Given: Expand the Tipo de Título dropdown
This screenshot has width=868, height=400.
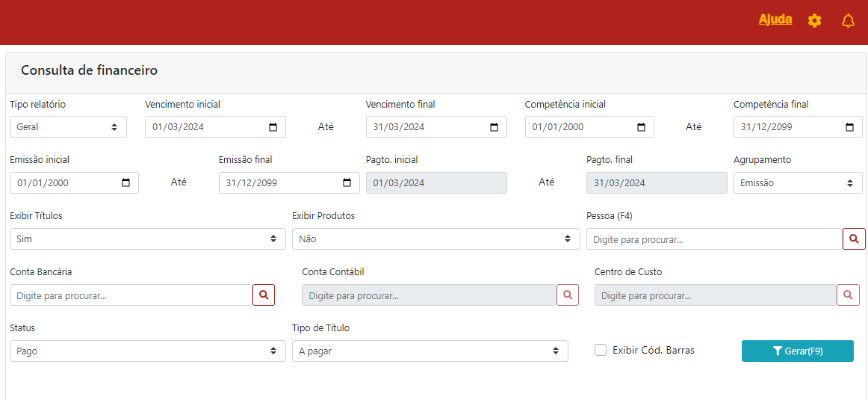Looking at the screenshot, I should [x=430, y=351].
